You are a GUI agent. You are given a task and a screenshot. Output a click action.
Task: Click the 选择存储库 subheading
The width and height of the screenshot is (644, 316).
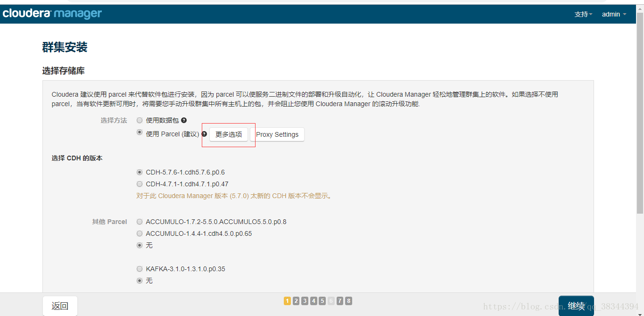coord(64,71)
